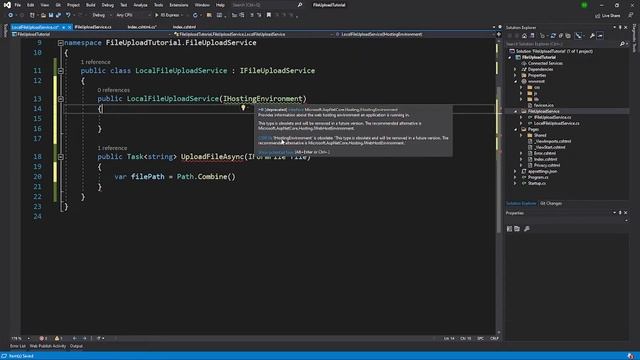Expand the Dependencies node
The width and height of the screenshot is (640, 360).
point(515,69)
